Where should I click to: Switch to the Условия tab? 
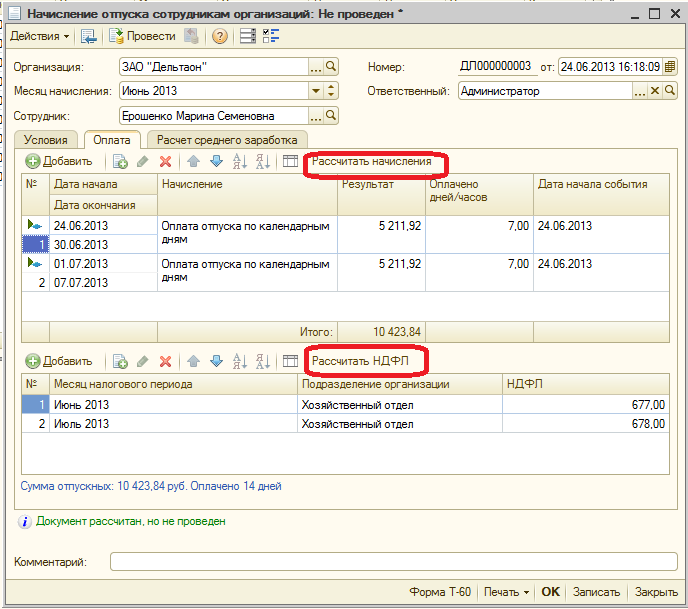(46, 140)
